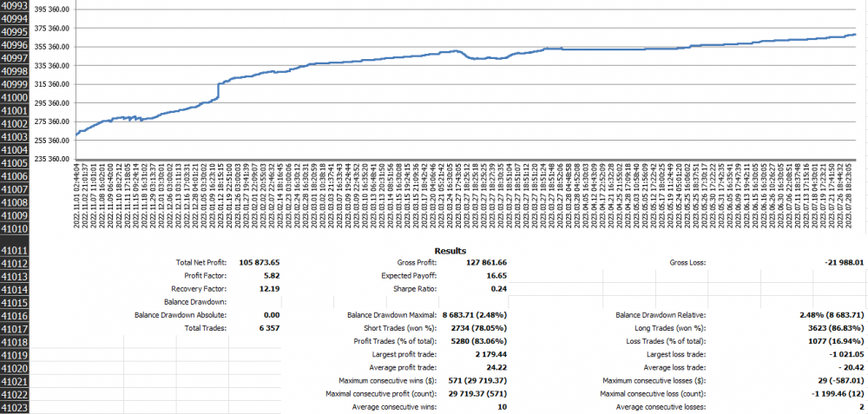The image size is (868, 414).
Task: Click row header 41011
Action: [x=16, y=251]
